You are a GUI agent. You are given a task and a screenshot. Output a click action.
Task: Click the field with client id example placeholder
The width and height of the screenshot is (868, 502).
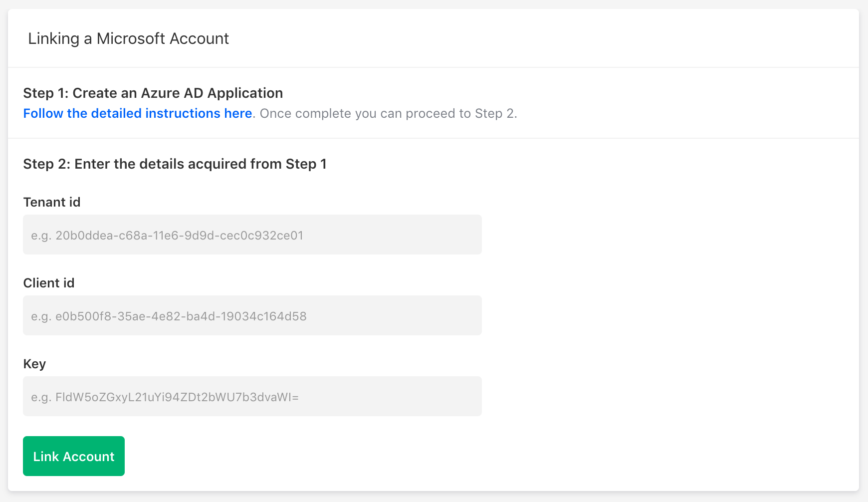252,315
